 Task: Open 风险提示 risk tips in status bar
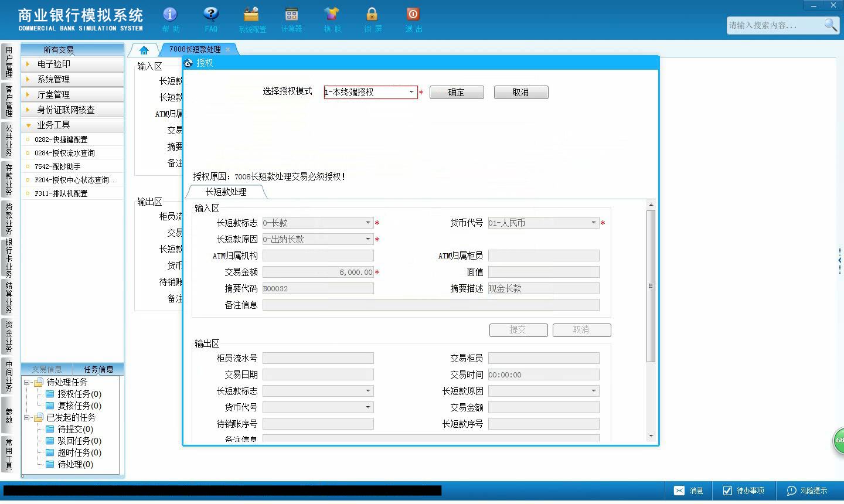pyautogui.click(x=807, y=491)
